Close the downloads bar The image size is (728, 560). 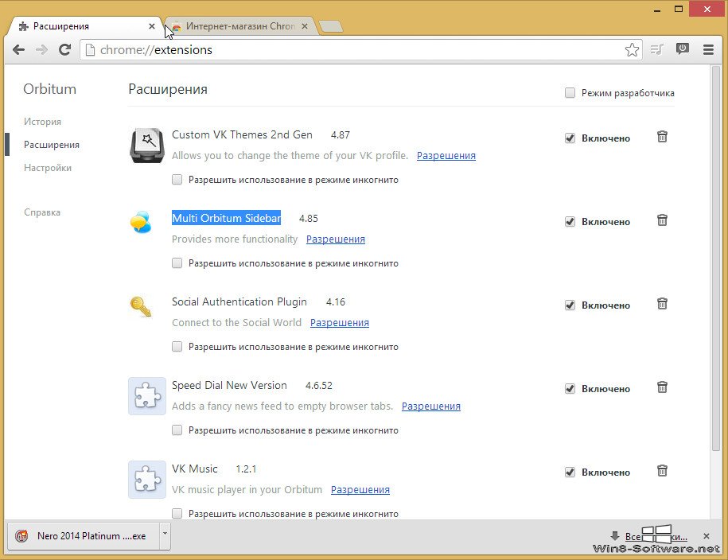707,536
